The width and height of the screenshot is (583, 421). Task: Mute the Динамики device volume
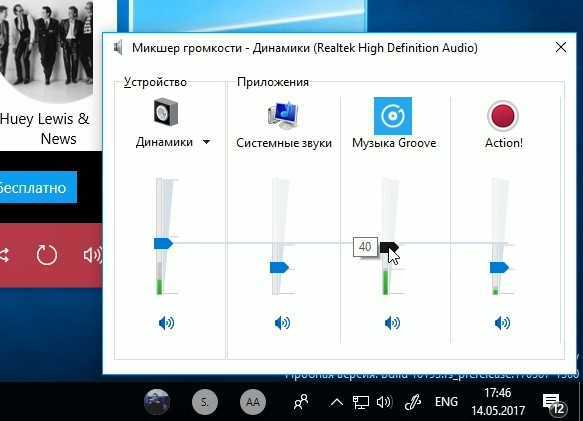click(166, 323)
